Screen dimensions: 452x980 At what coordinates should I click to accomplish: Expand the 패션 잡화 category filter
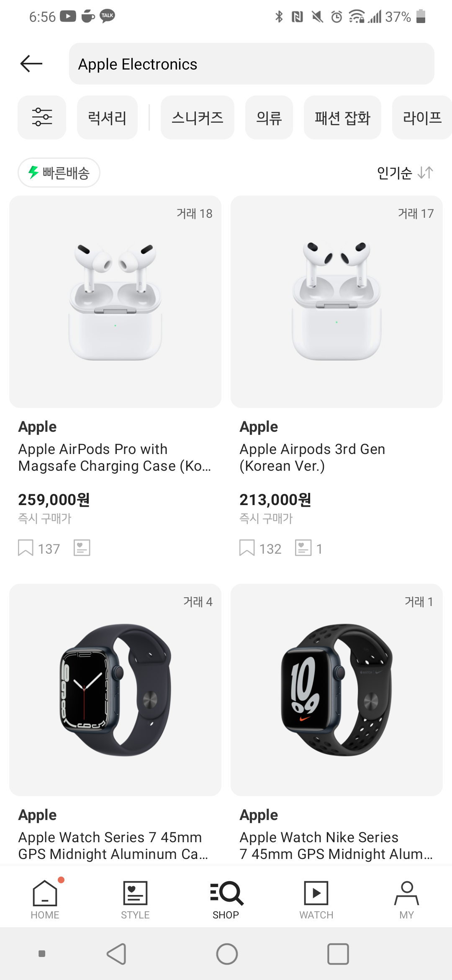tap(342, 117)
